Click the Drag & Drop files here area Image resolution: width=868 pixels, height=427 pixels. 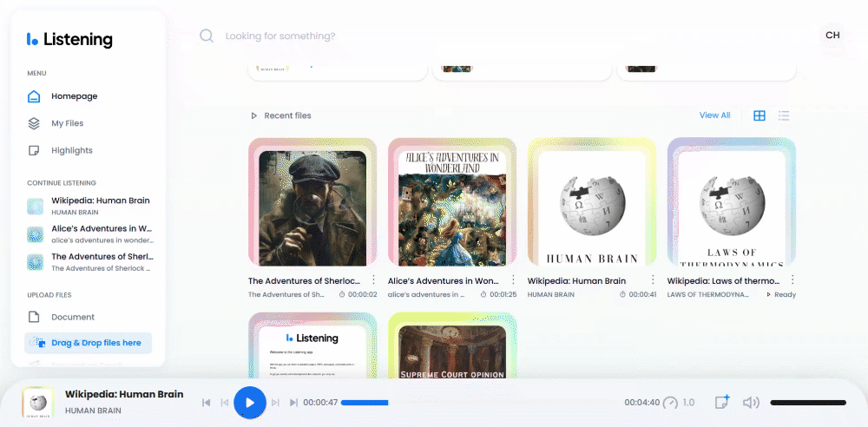pos(88,343)
